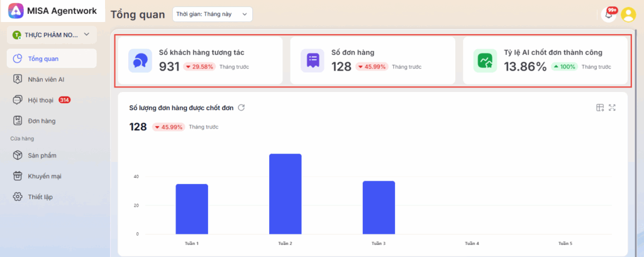Open the user profile avatar
Screen dimensions: 644x257
(628, 14)
